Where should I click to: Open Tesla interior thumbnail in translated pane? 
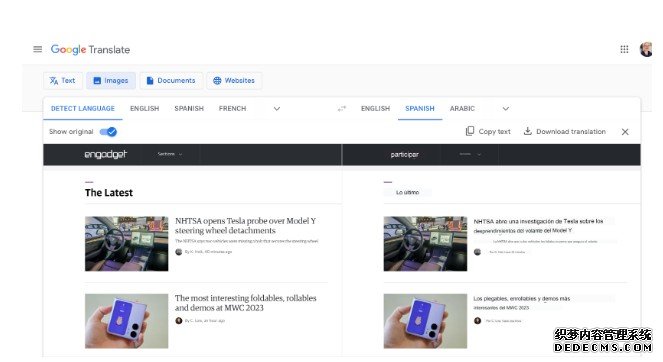[425, 244]
